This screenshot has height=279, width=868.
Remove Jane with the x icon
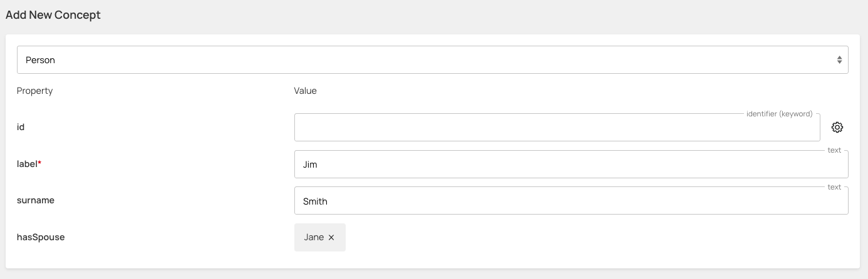click(x=331, y=238)
